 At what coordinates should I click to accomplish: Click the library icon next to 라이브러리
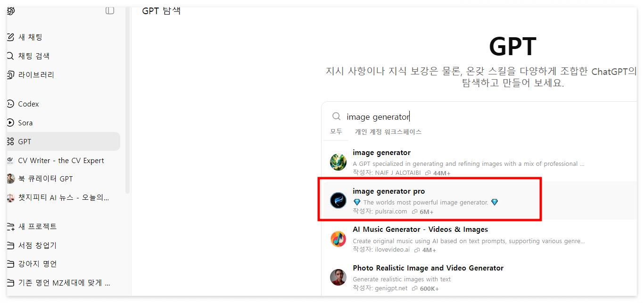10,75
